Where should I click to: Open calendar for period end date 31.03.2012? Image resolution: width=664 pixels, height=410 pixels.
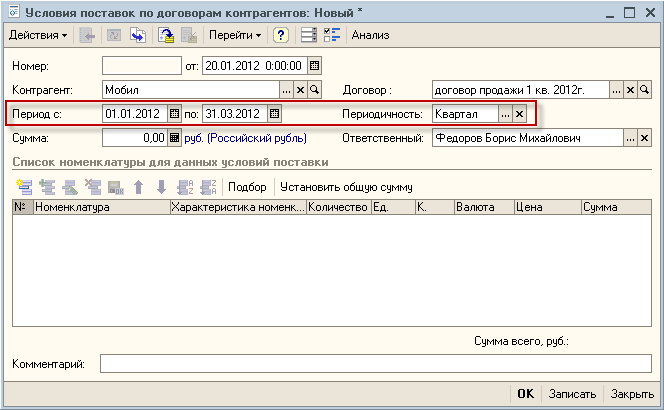[274, 114]
